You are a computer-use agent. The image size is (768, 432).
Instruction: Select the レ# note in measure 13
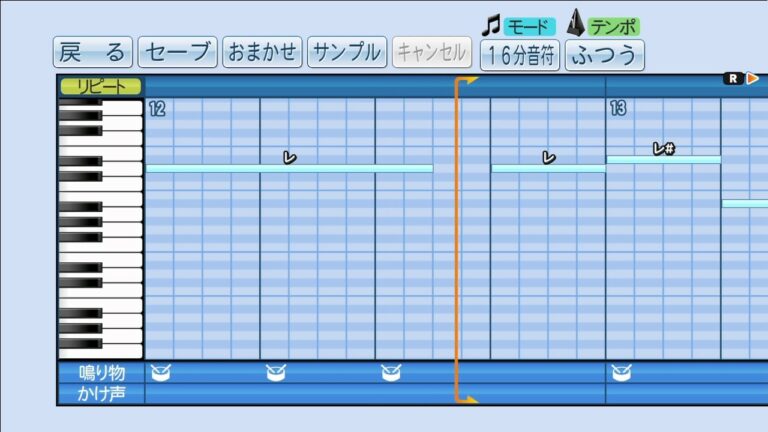pos(663,159)
